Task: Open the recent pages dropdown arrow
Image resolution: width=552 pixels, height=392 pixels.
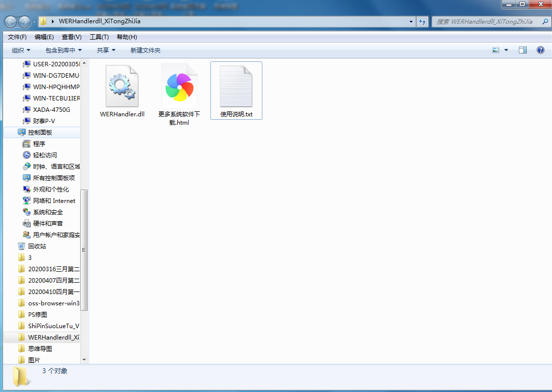Action: coord(34,22)
